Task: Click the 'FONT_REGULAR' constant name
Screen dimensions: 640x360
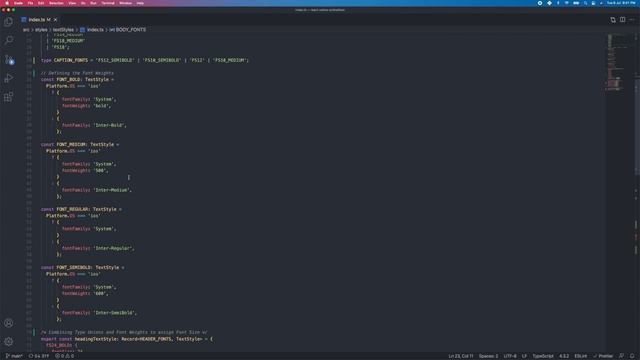Action: tap(73, 209)
